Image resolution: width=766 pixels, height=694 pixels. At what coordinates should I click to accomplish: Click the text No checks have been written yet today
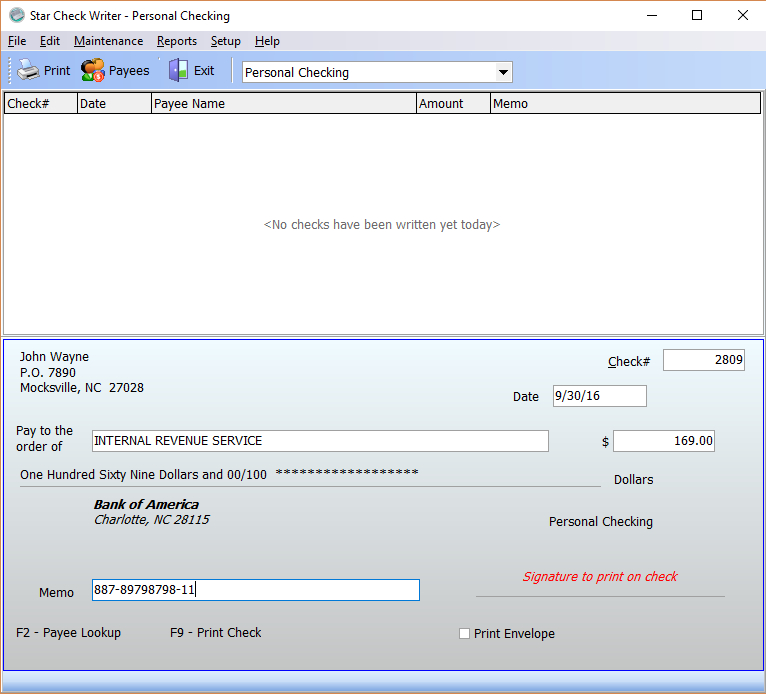pyautogui.click(x=382, y=225)
